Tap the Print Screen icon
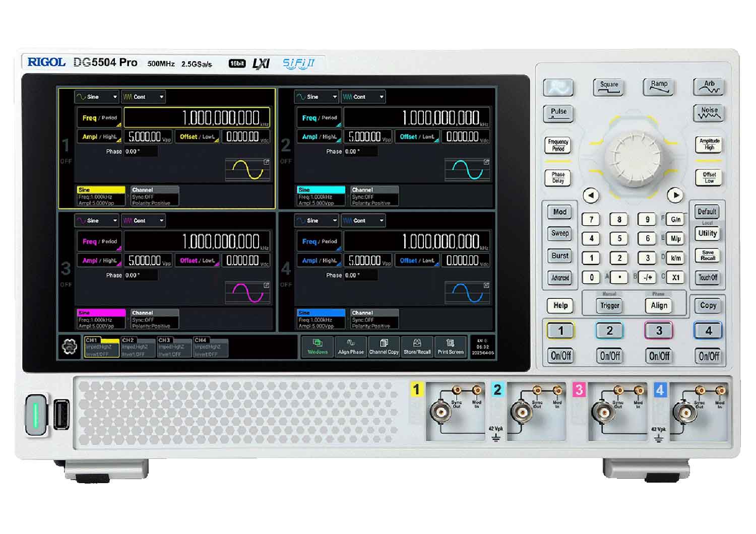Screen dimensions: 756x534 [x=450, y=347]
